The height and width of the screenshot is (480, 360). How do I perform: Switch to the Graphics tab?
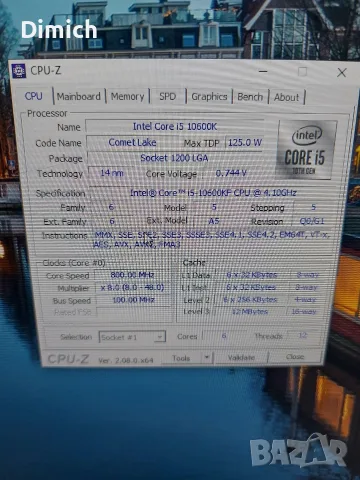209,97
